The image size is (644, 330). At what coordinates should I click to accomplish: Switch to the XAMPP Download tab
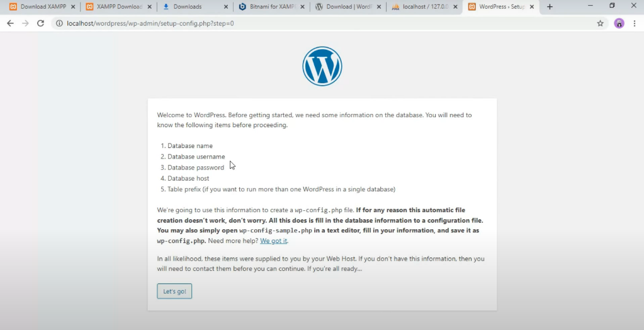(x=118, y=6)
